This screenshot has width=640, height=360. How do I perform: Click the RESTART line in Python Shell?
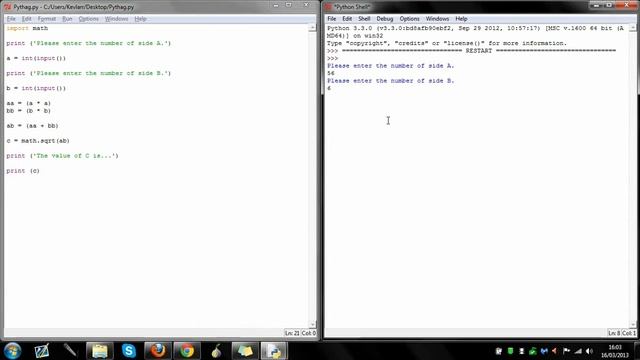[471, 51]
